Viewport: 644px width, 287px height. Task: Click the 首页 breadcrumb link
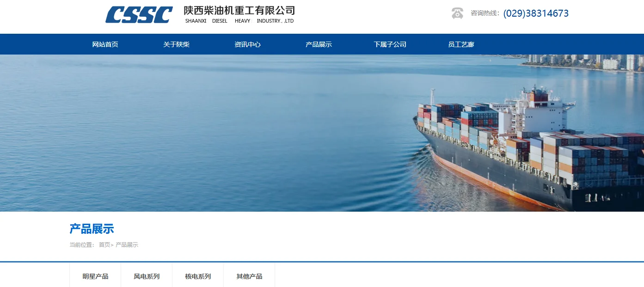coord(104,245)
